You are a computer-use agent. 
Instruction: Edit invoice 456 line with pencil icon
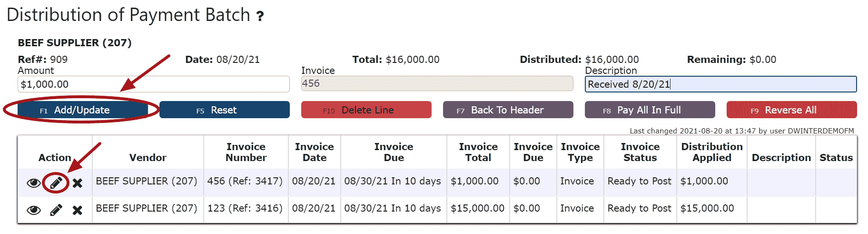click(56, 183)
